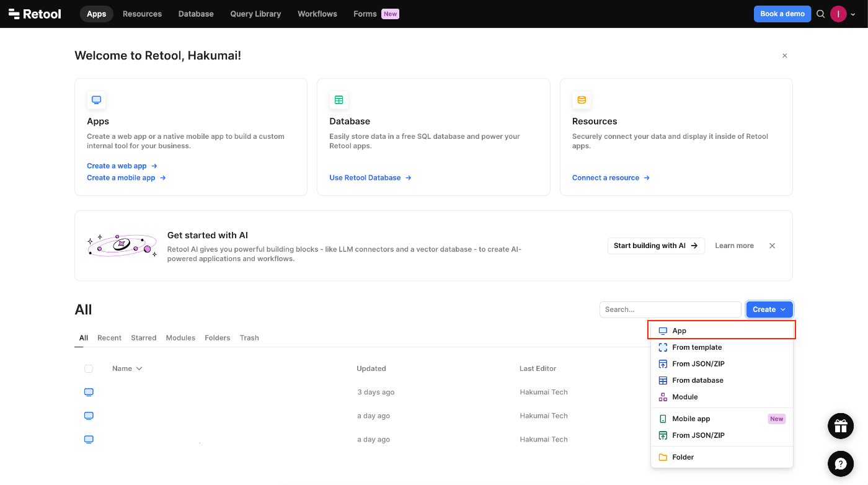Open the Resources navigation item

point(142,14)
